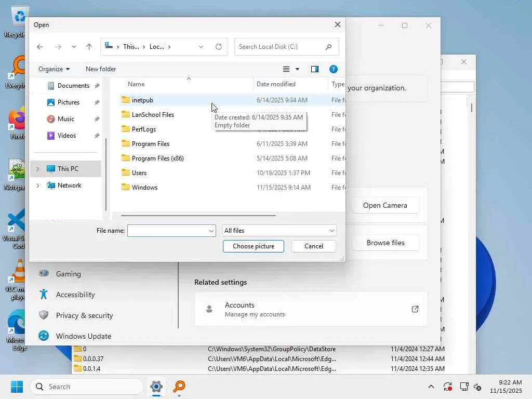Go forward in the Open dialog
This screenshot has width=532, height=399.
[58, 47]
